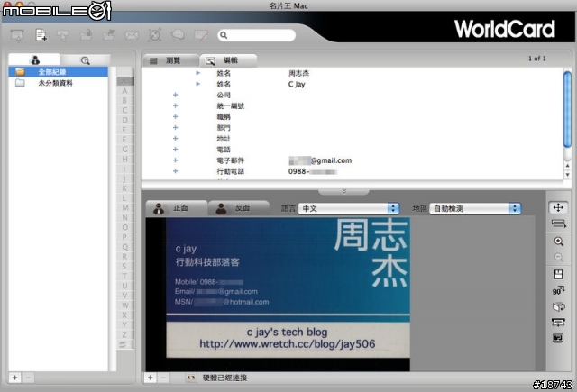Switch to the 編輯 edit tab
Screen dimensions: 577x392
(228, 60)
